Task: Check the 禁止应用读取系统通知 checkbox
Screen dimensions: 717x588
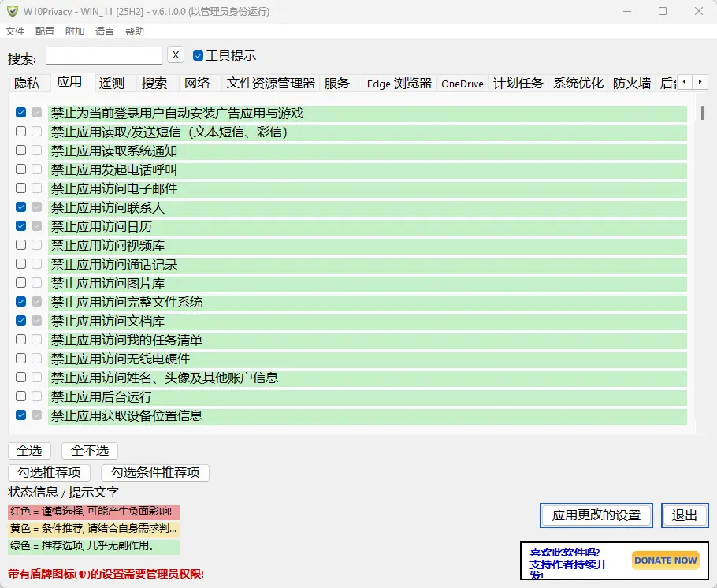Action: coord(20,150)
